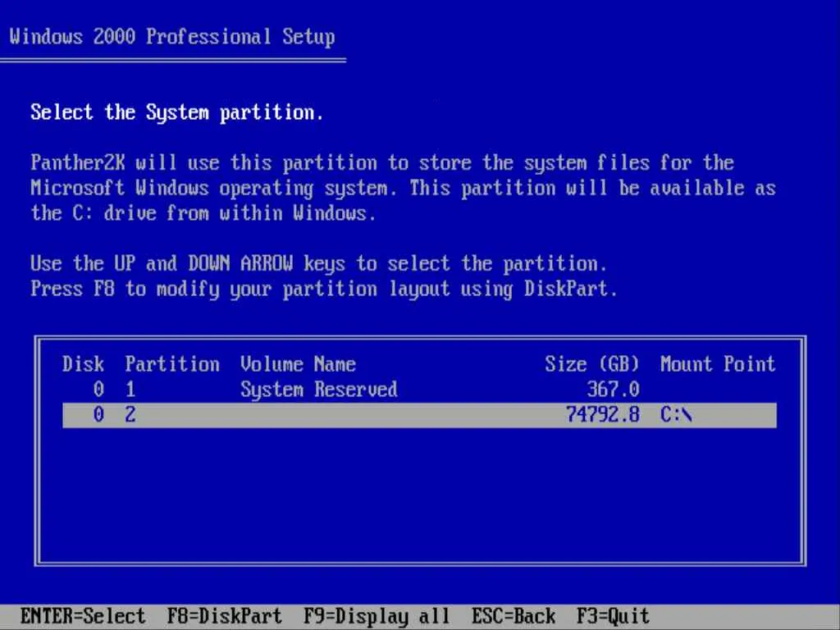
Task: Select the ENTER=Select option in the bottom bar
Action: point(83,616)
